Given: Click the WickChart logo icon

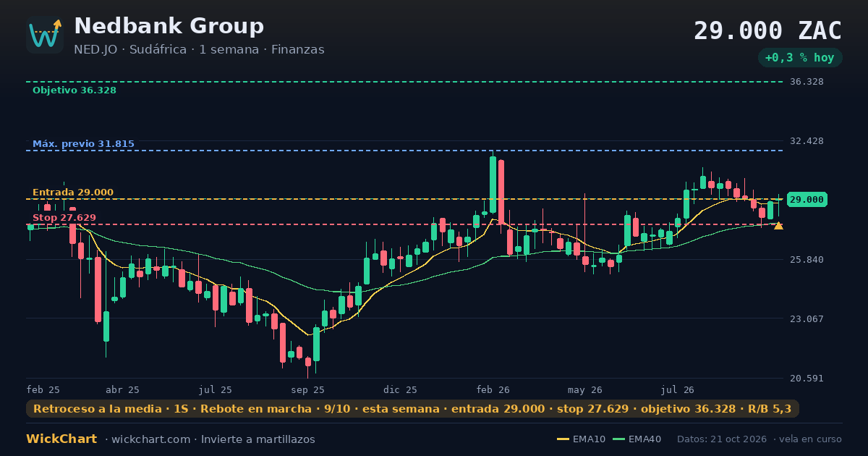Looking at the screenshot, I should click(x=45, y=35).
